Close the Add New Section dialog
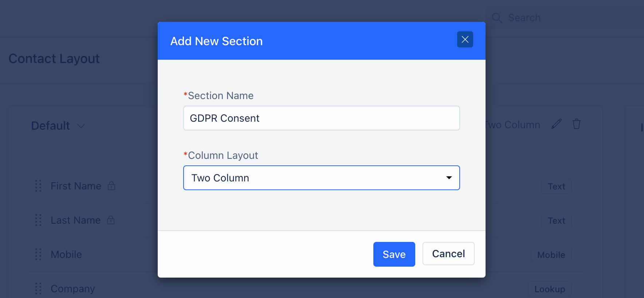The width and height of the screenshot is (644, 298). coord(465,39)
